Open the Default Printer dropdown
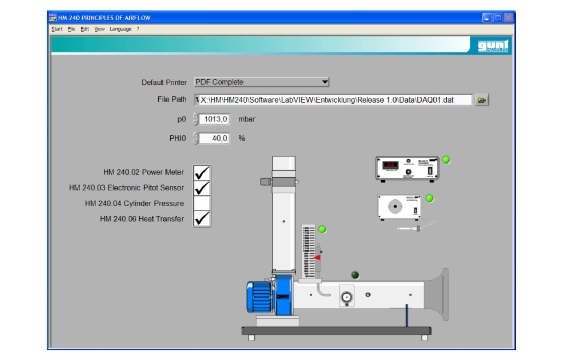The width and height of the screenshot is (563, 364). [261, 82]
